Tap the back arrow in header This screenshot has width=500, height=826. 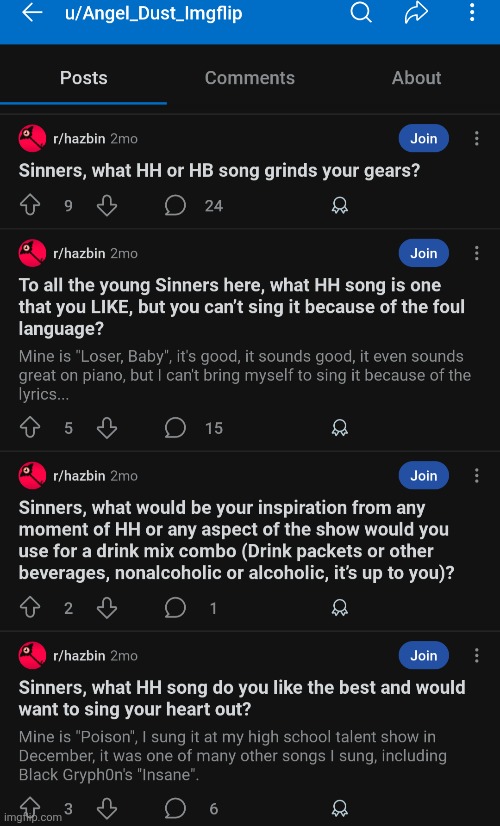pyautogui.click(x=32, y=13)
